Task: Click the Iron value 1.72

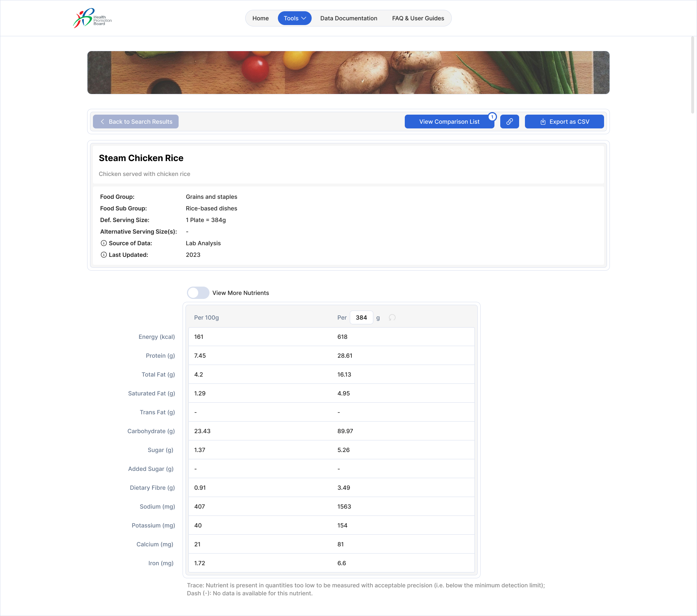Action: (200, 563)
